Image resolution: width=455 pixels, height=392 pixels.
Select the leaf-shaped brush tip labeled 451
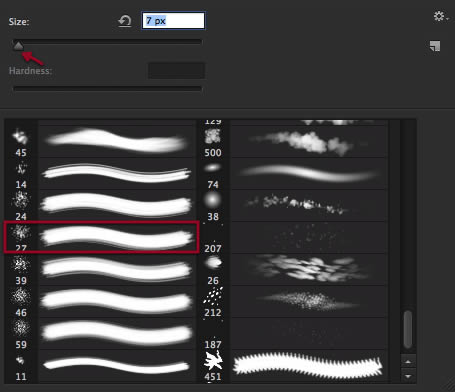pos(213,361)
